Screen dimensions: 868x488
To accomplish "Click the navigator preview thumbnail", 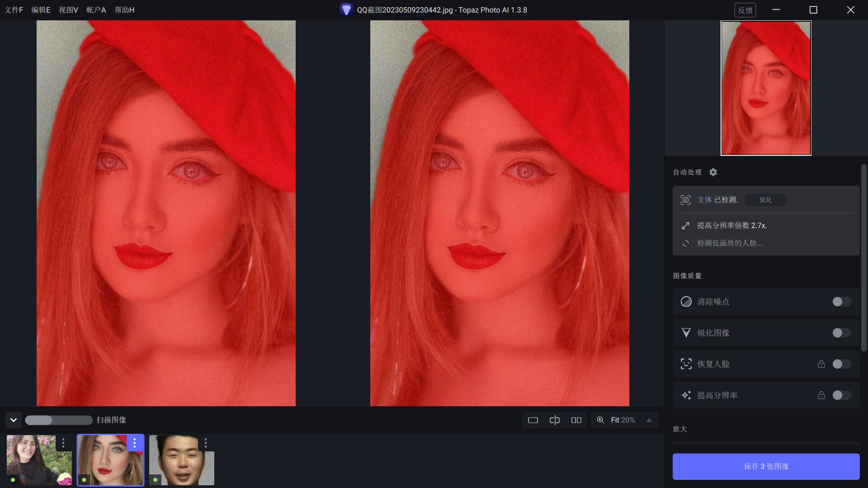I will (x=766, y=88).
